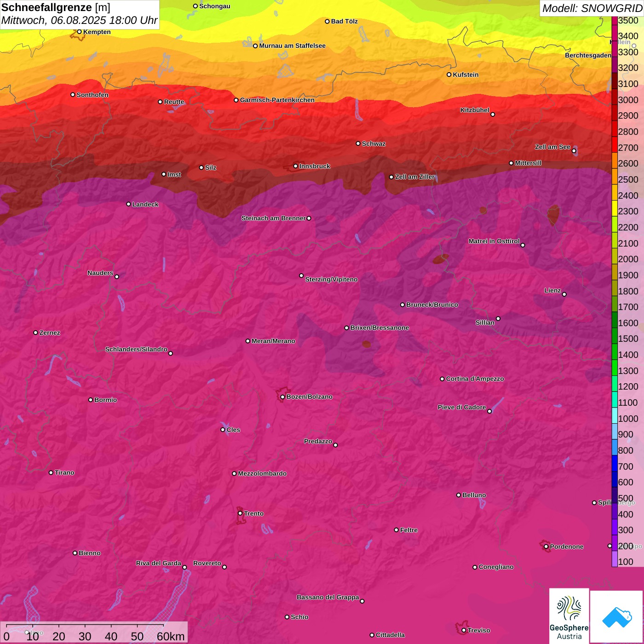This screenshot has width=644, height=644.
Task: Click the Brixen/Bressanone label
Action: (x=379, y=328)
